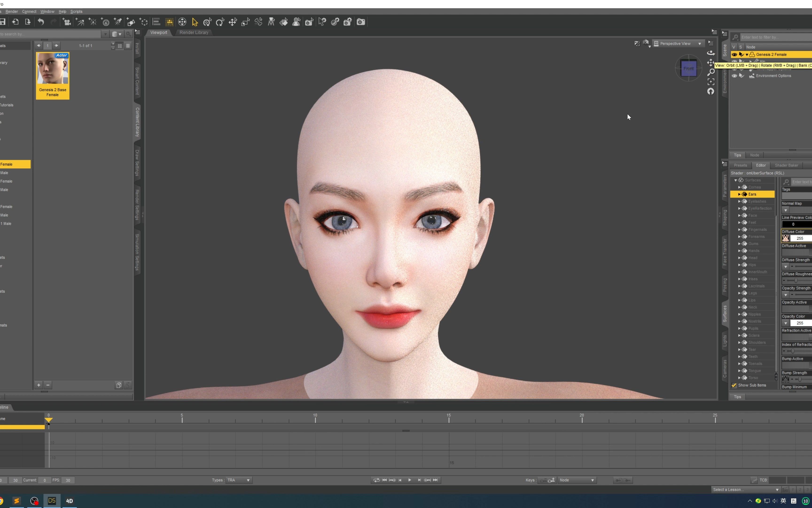
Task: Expand the Face surface group
Action: tap(739, 215)
